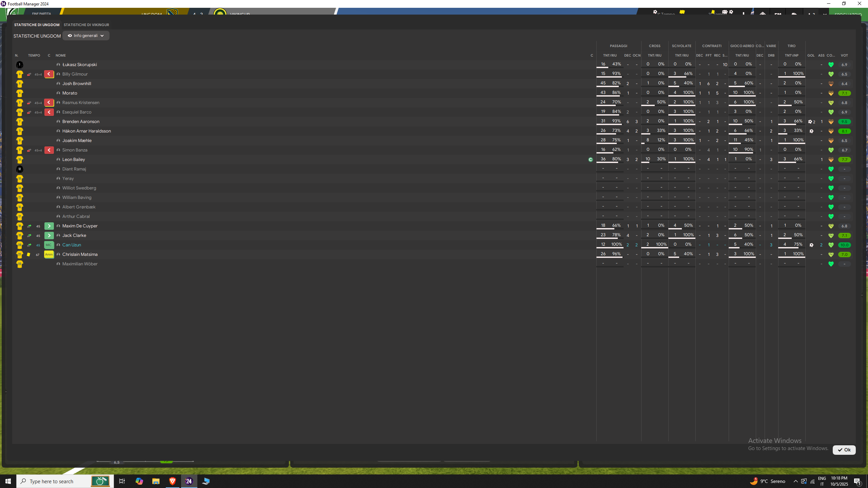868x488 pixels.
Task: Click Chrislain Matsima's yellow Amm booking badge
Action: point(49,254)
